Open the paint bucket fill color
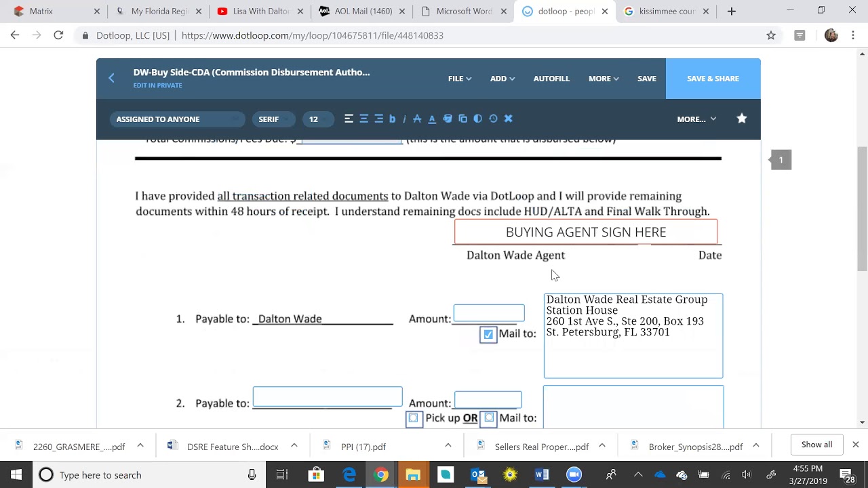 point(448,119)
